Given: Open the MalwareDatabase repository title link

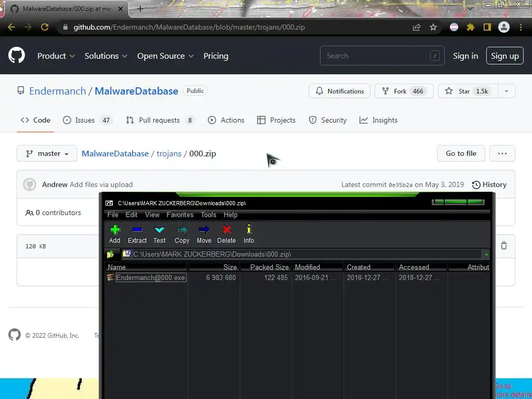Looking at the screenshot, I should (137, 91).
